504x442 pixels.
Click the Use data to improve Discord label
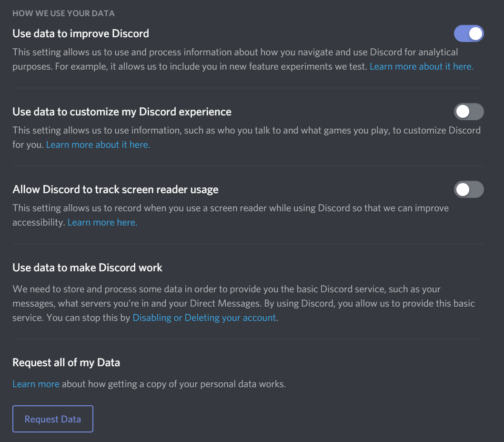pos(81,33)
